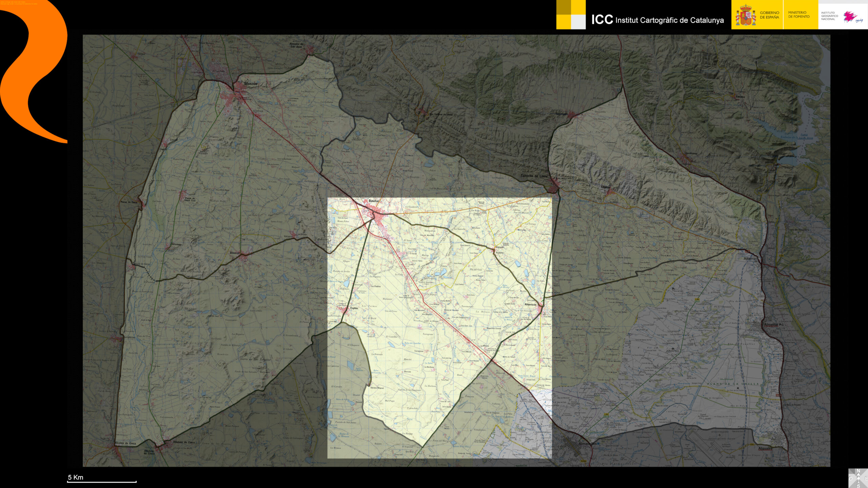This screenshot has width=868, height=488.
Task: Click the Altorricón town label
Action: (x=530, y=304)
